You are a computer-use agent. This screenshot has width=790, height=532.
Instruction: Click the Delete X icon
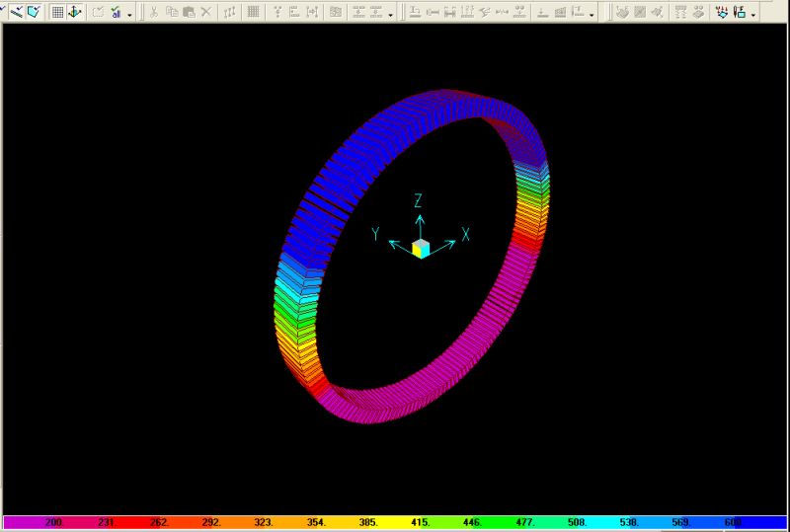click(205, 12)
